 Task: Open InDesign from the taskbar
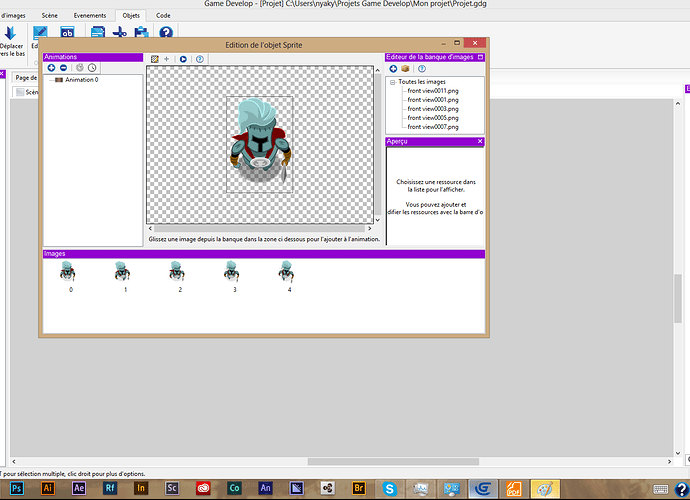point(141,488)
